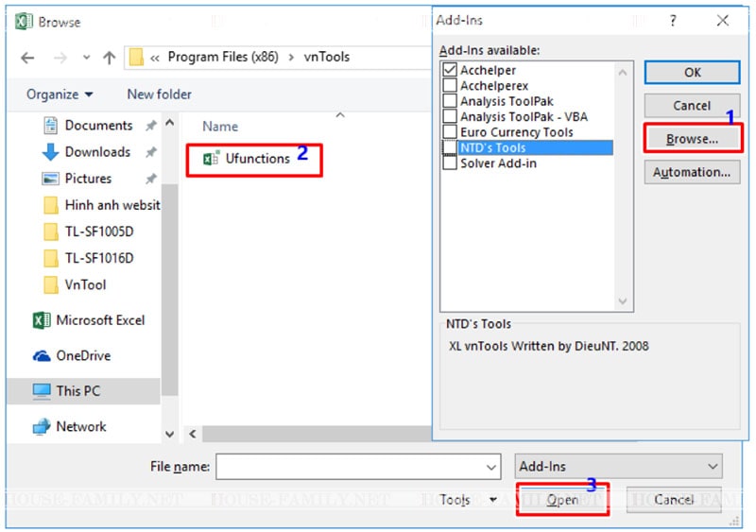Click the horizontal scrollbar in the file list
This screenshot has width=756, height=532.
click(317, 434)
